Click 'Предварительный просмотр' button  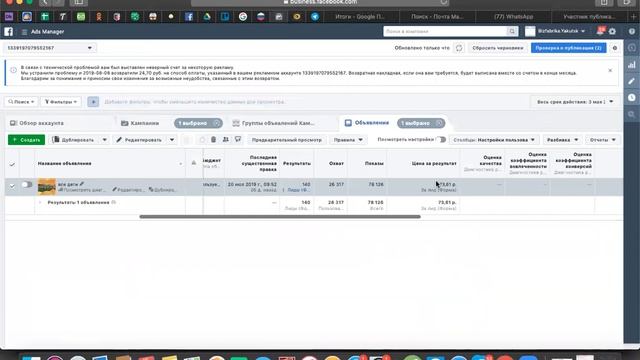[x=287, y=140]
